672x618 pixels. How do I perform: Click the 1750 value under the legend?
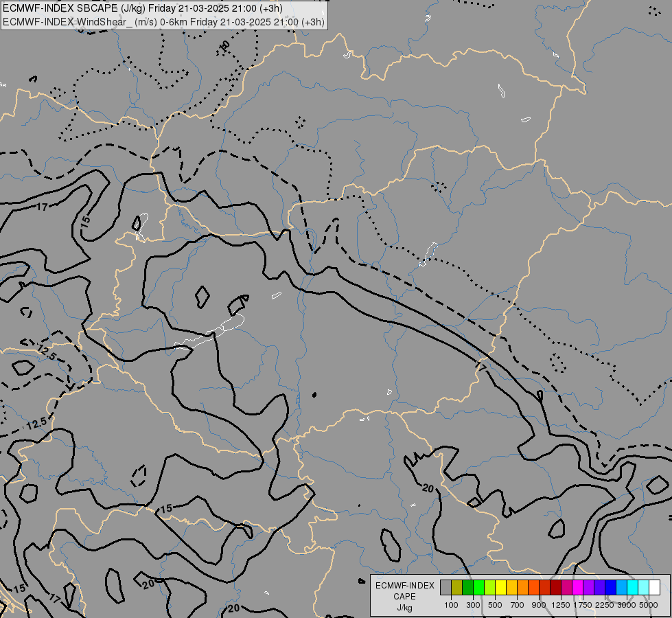tap(583, 605)
